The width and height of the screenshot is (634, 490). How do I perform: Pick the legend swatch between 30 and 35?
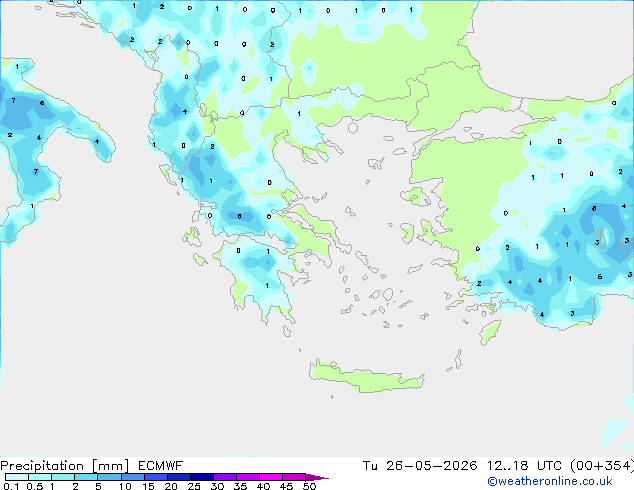tap(225, 477)
